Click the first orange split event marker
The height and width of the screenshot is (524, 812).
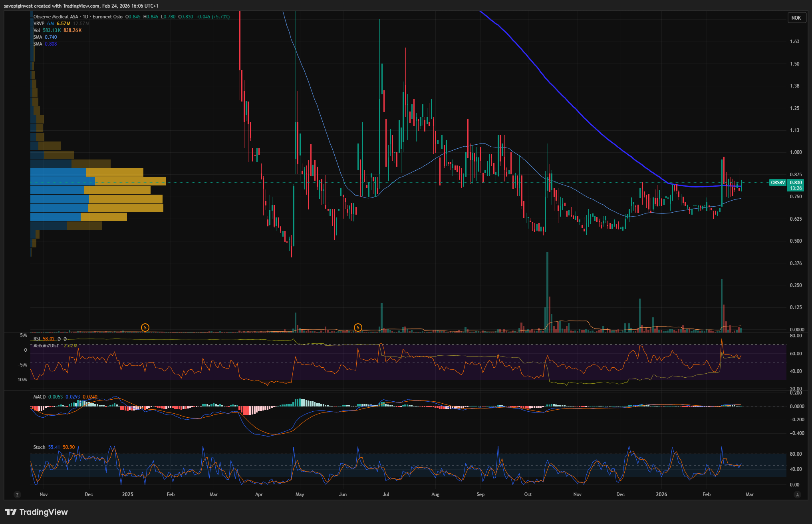pos(145,327)
